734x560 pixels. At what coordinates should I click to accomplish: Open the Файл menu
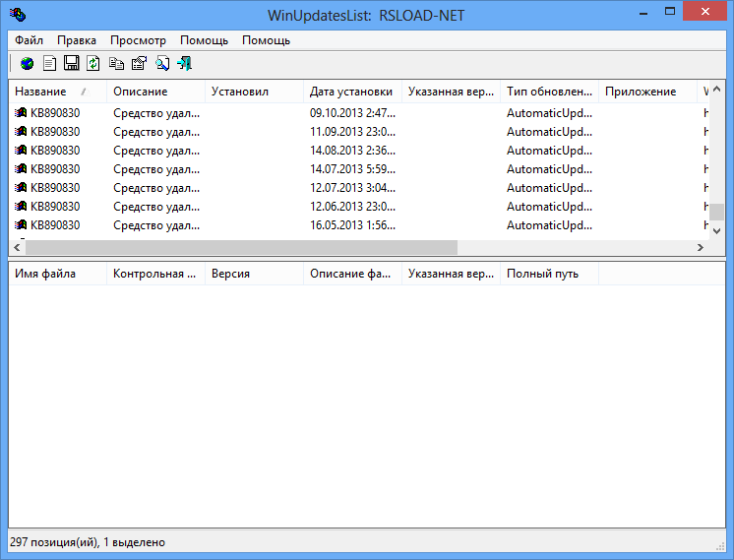pyautogui.click(x=29, y=40)
